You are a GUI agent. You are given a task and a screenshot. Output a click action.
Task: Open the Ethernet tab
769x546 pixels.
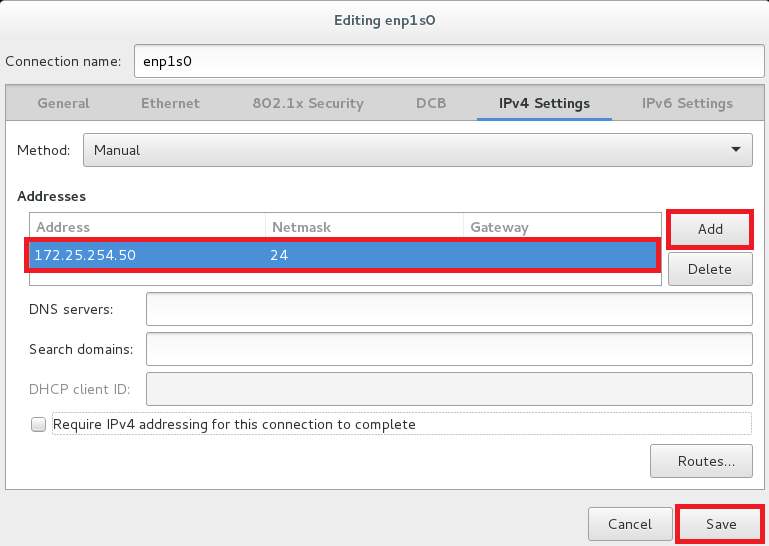170,103
